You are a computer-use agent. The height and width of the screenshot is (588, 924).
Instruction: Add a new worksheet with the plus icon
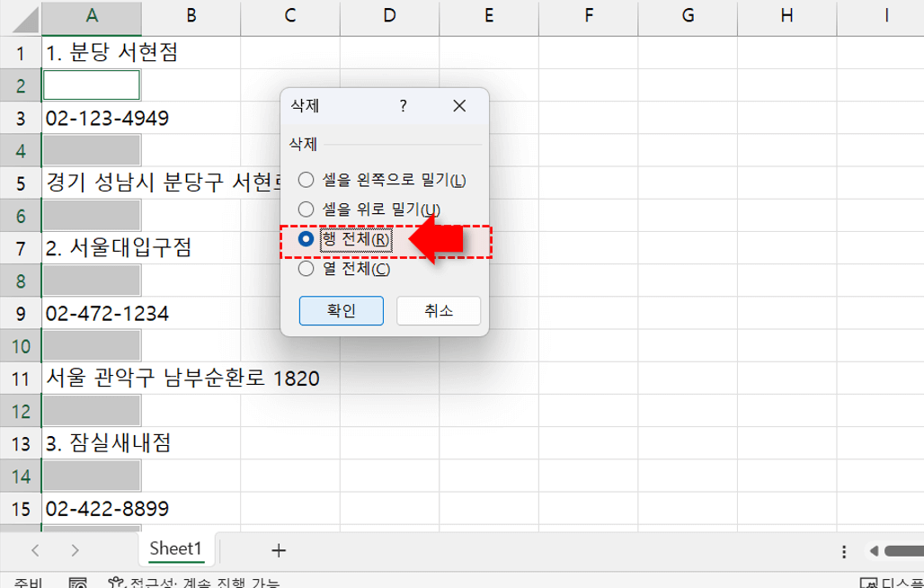[280, 549]
